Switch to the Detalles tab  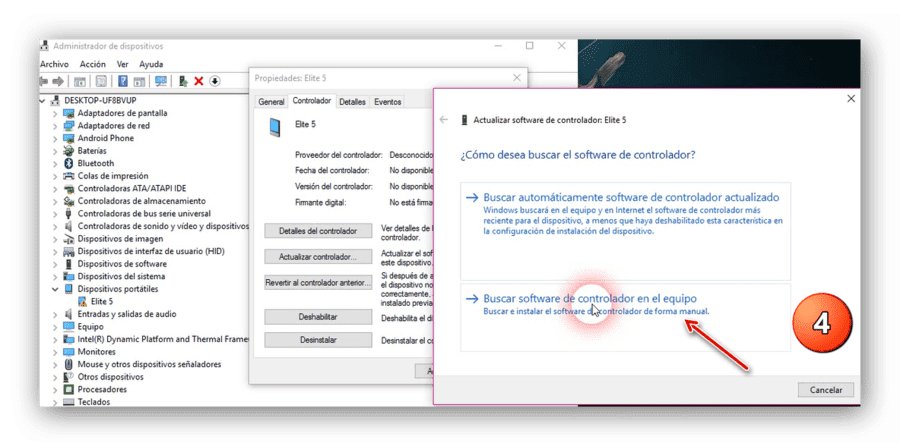352,102
